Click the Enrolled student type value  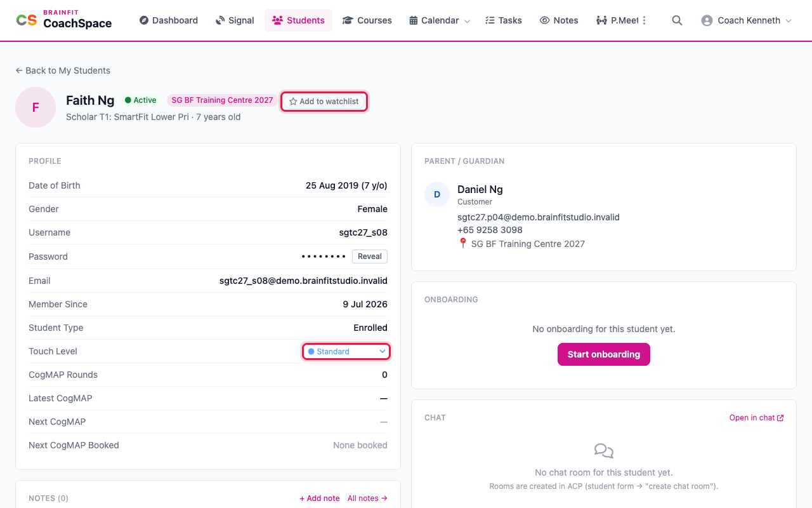pyautogui.click(x=370, y=328)
